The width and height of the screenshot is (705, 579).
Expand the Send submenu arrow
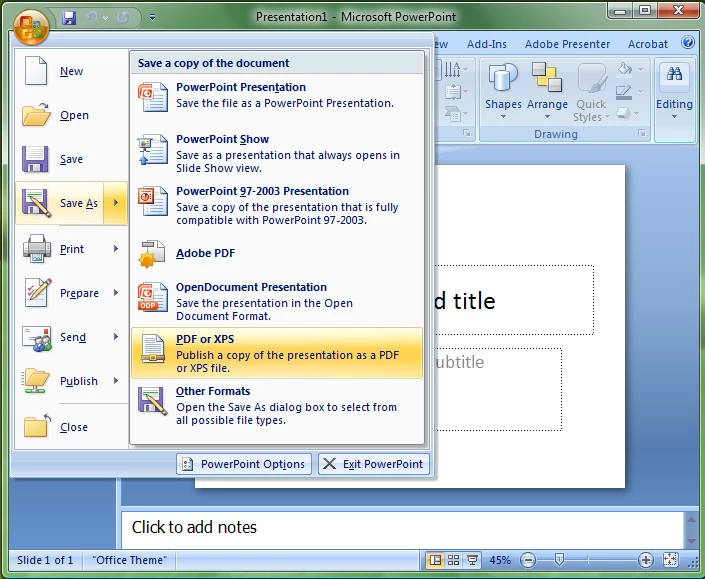116,337
